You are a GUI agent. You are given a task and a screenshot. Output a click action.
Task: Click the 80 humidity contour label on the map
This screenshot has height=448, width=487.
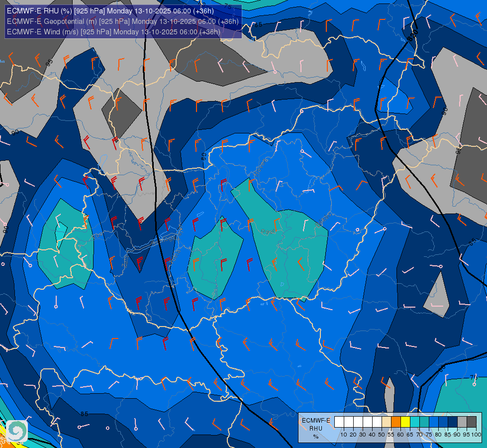[204, 156]
